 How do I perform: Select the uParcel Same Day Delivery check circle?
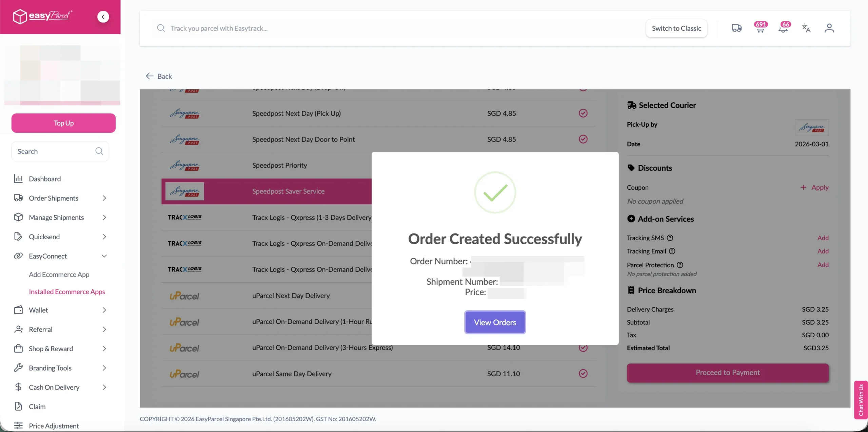pyautogui.click(x=583, y=374)
